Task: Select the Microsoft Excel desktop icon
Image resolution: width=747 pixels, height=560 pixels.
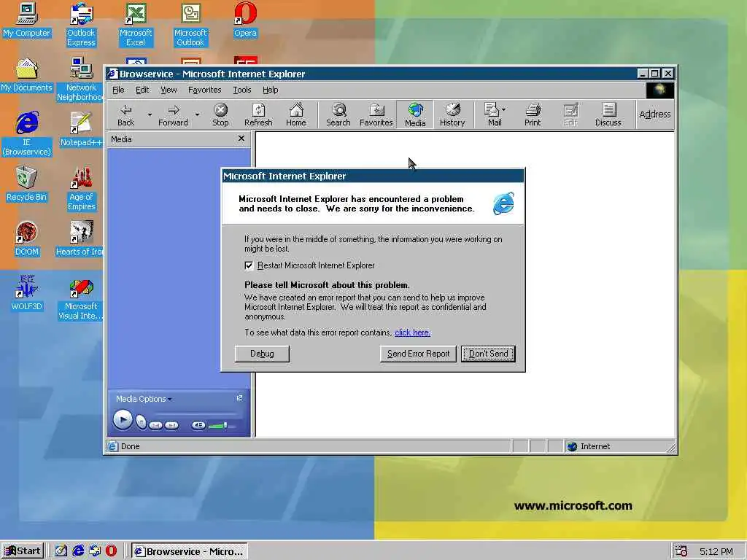Action: tap(136, 25)
